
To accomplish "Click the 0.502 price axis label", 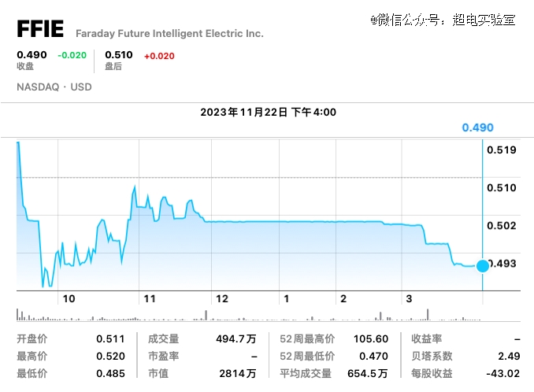I will (501, 226).
